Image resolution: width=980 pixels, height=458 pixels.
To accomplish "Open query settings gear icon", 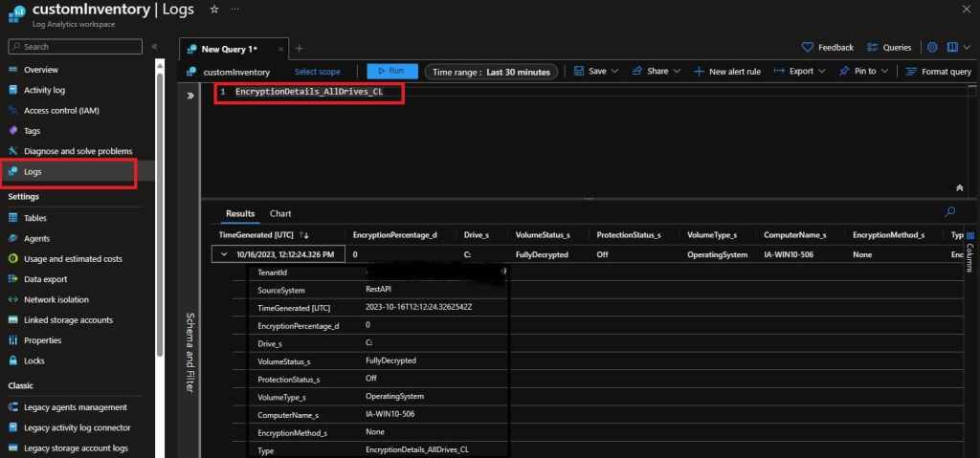I will (932, 47).
